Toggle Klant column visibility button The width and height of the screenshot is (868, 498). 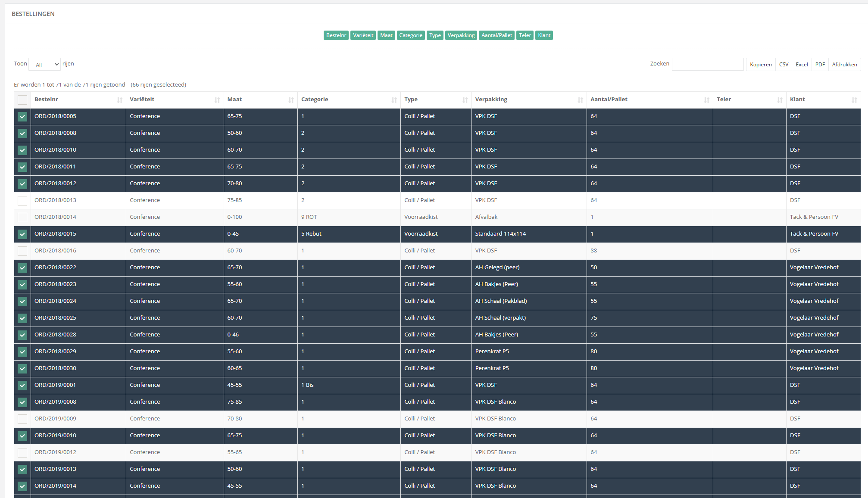point(544,35)
